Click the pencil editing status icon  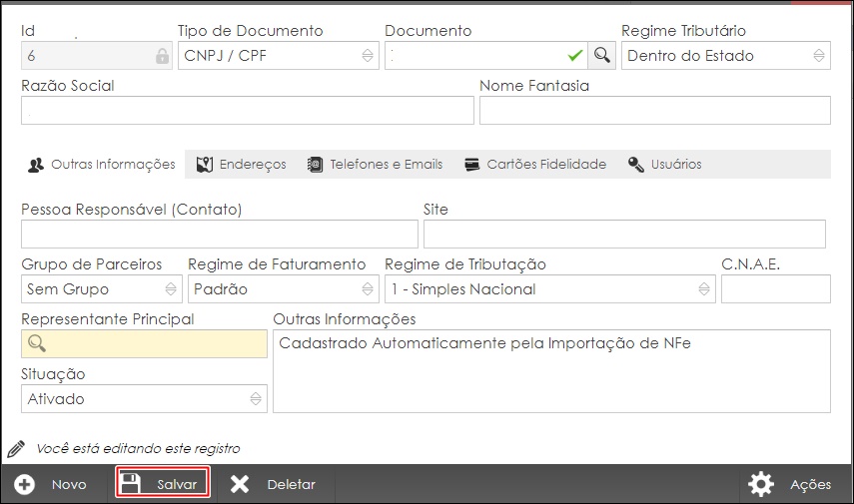[16, 448]
